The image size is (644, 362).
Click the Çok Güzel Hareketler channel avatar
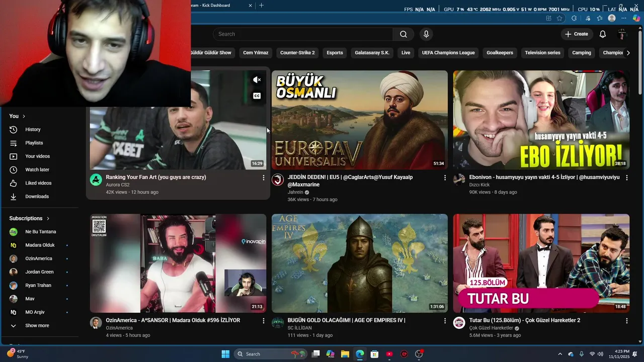pos(459,323)
